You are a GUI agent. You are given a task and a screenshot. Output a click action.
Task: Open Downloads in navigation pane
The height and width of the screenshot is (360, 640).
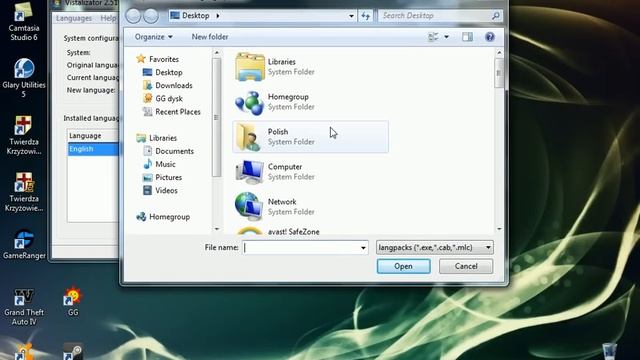tap(173, 85)
